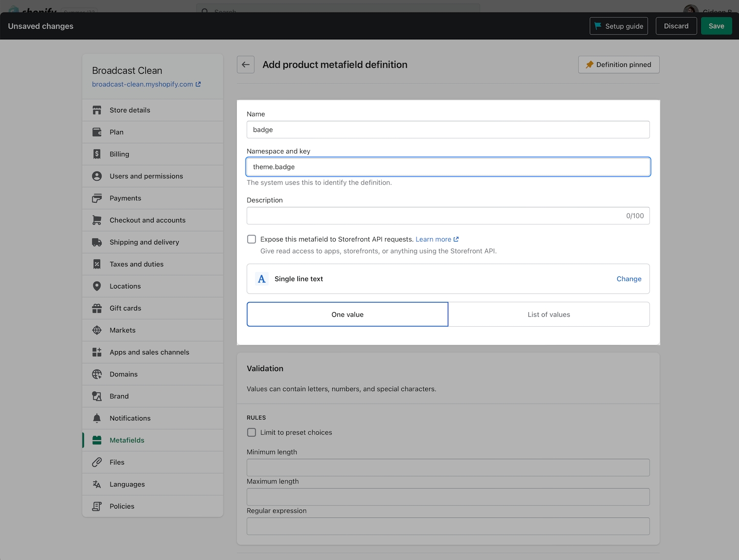Click the Store details storefront icon
Image resolution: width=739 pixels, height=560 pixels.
point(97,110)
